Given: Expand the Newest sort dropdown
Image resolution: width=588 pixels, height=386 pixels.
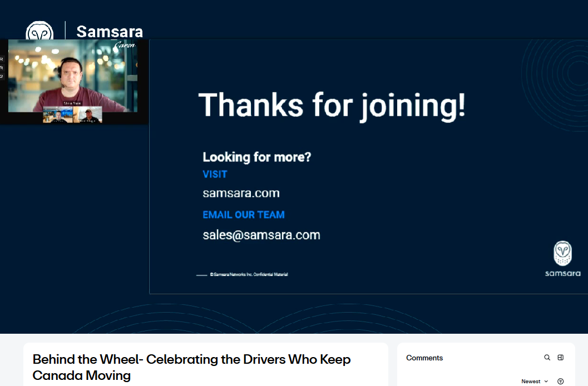Looking at the screenshot, I should pos(534,382).
